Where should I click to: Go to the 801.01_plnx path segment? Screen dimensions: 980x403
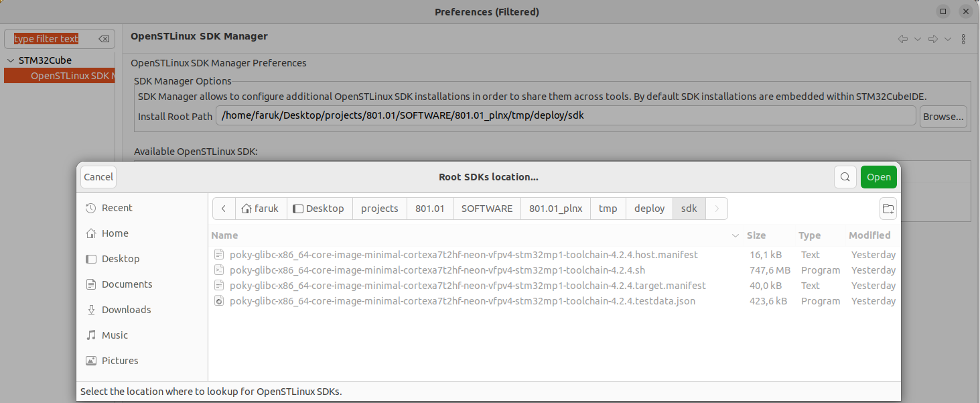[x=555, y=209]
